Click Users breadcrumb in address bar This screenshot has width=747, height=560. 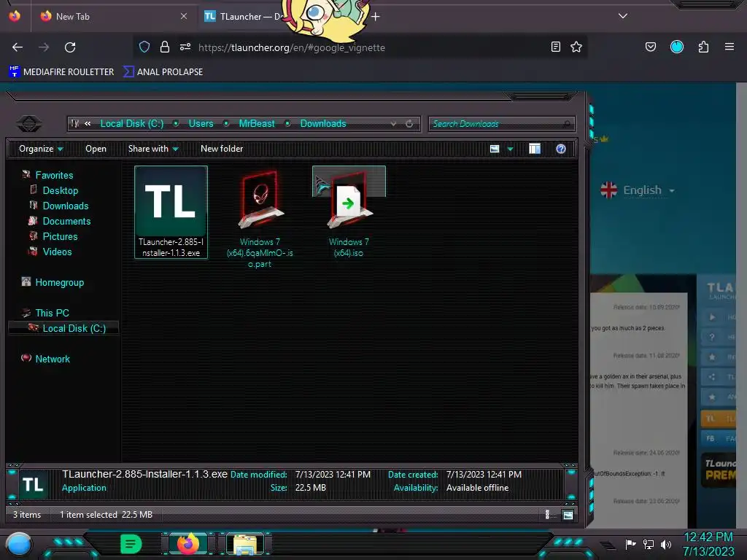tap(201, 123)
